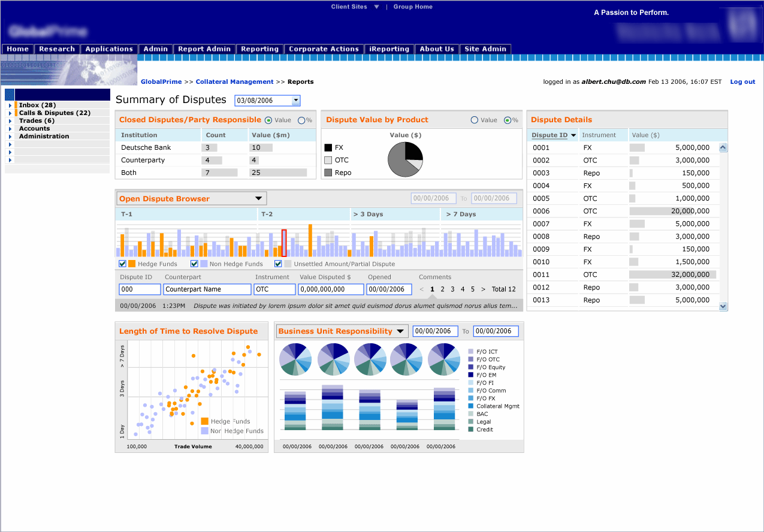Viewport: 764px width, 532px height.
Task: Click the previous comments page arrow
Action: 422,289
